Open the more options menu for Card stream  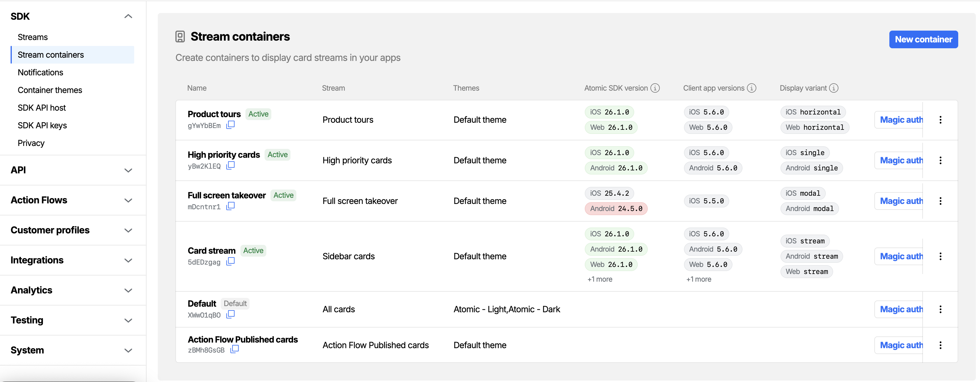[x=941, y=256]
